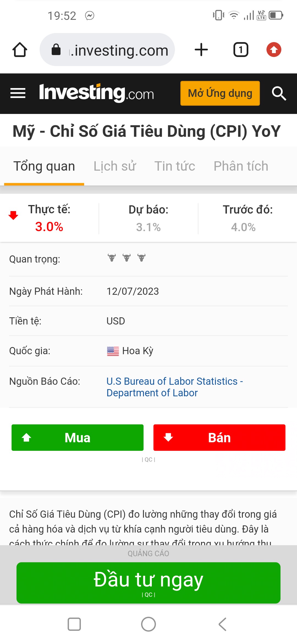Viewport: 297px width, 644px height.
Task: Tap the Android recent apps square button
Action: click(74, 624)
